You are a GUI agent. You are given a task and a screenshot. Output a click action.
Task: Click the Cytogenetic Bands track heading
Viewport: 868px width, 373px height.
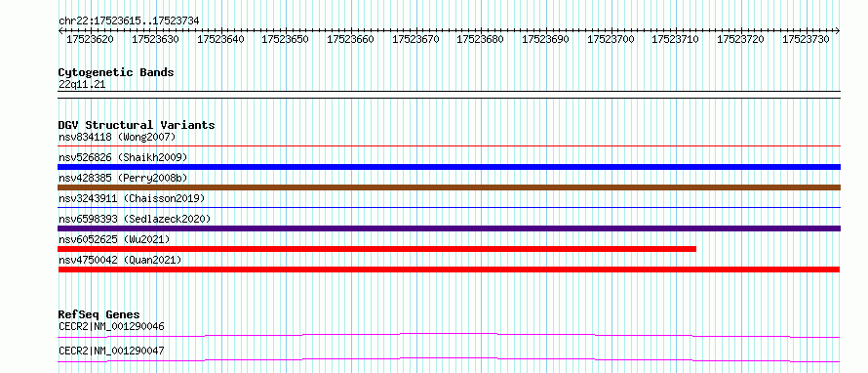(x=116, y=72)
